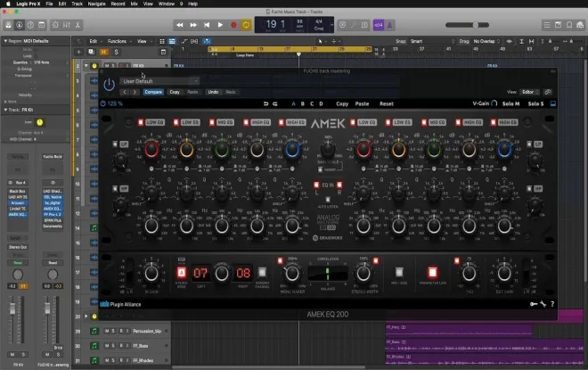
Task: Open the plugin link chain icon
Action: tap(548, 92)
